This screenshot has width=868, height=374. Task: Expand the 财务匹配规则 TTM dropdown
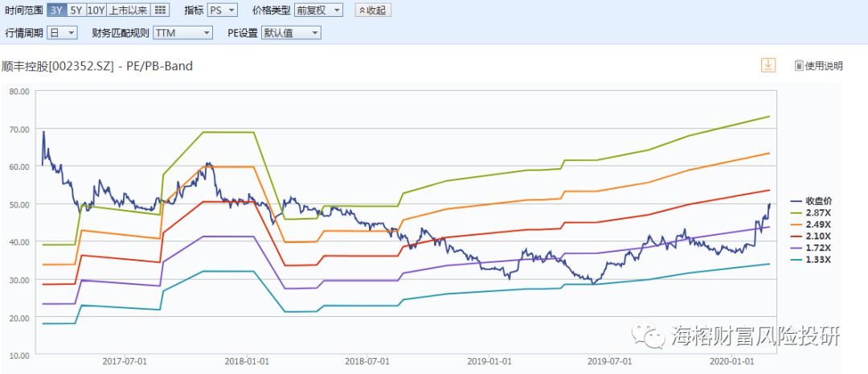pyautogui.click(x=182, y=33)
